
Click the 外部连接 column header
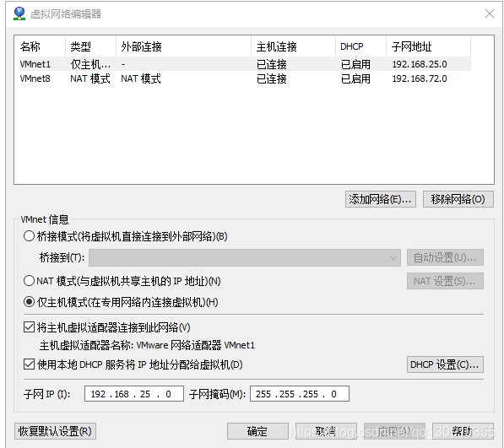[183, 46]
